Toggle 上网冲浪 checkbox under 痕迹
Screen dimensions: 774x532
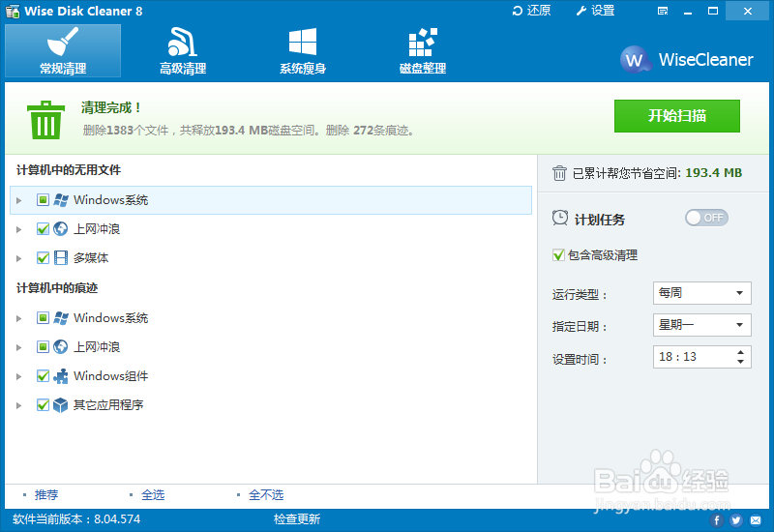pyautogui.click(x=43, y=347)
